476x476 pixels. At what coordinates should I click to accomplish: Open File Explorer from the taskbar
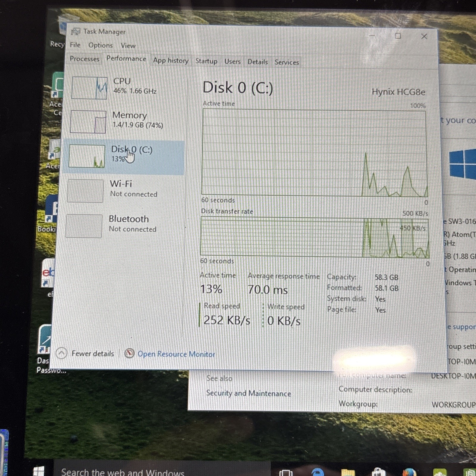coord(348,472)
